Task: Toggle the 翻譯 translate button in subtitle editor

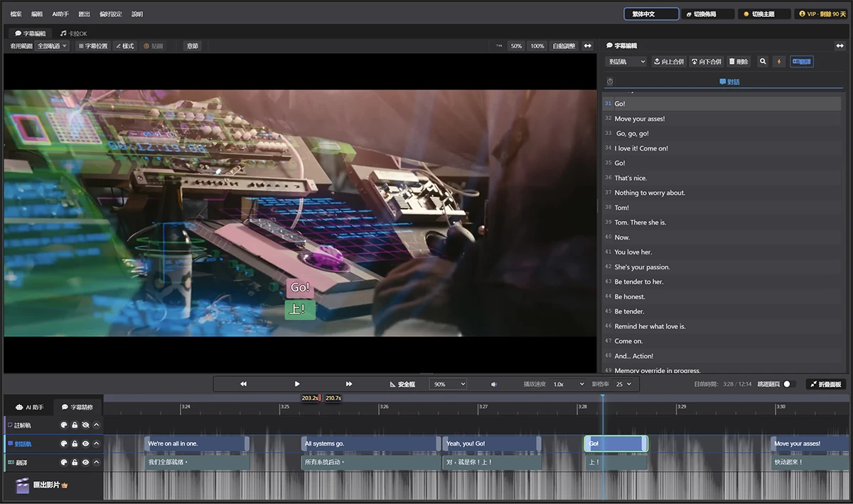Action: coord(801,62)
